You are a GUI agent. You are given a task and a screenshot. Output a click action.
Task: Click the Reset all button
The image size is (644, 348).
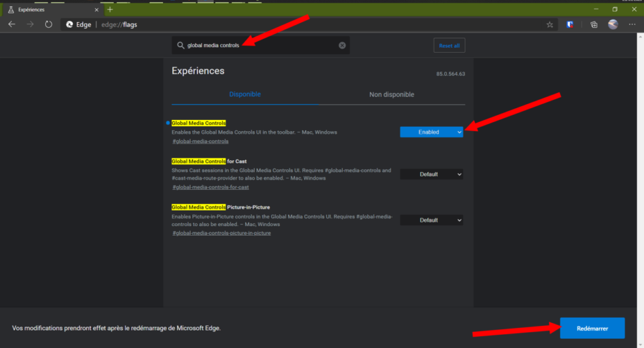449,45
